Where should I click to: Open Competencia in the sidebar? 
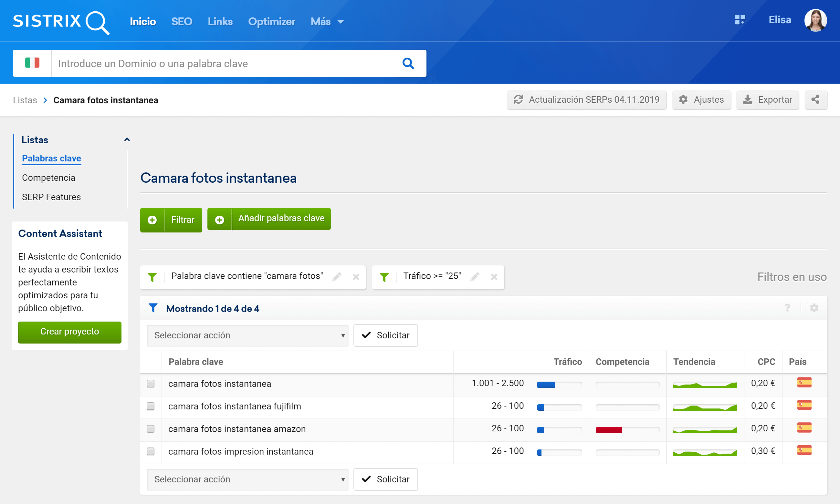pyautogui.click(x=48, y=178)
